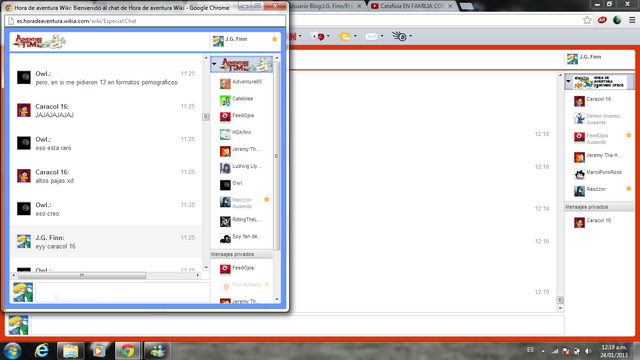Click the weather toolbar icon
640x360 pixels.
[x=345, y=37]
